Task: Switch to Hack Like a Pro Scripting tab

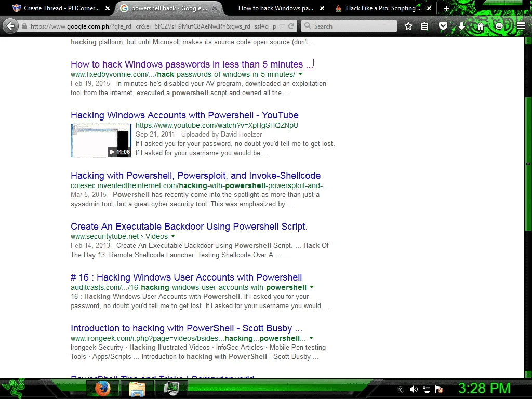Action: point(383,8)
